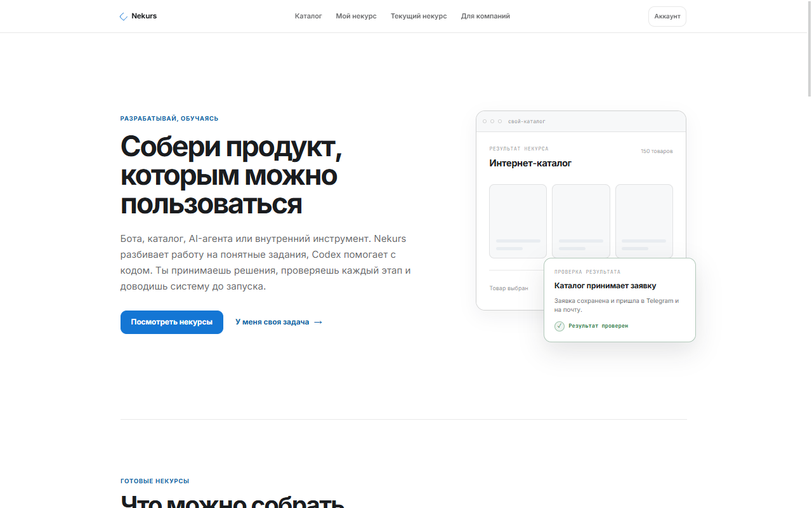Select the middle product placeholder card

click(581, 221)
